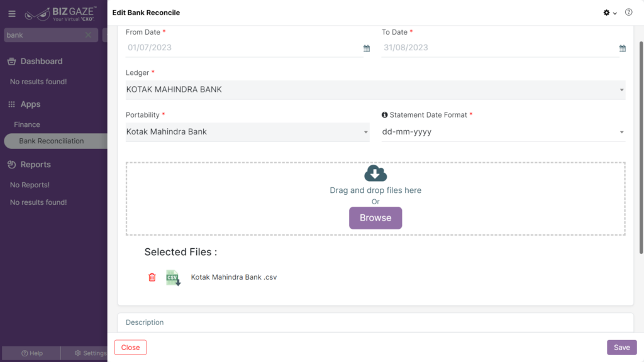Viewport: 644px width, 362px height.
Task: Click the Dashboard icon
Action: coord(11,61)
